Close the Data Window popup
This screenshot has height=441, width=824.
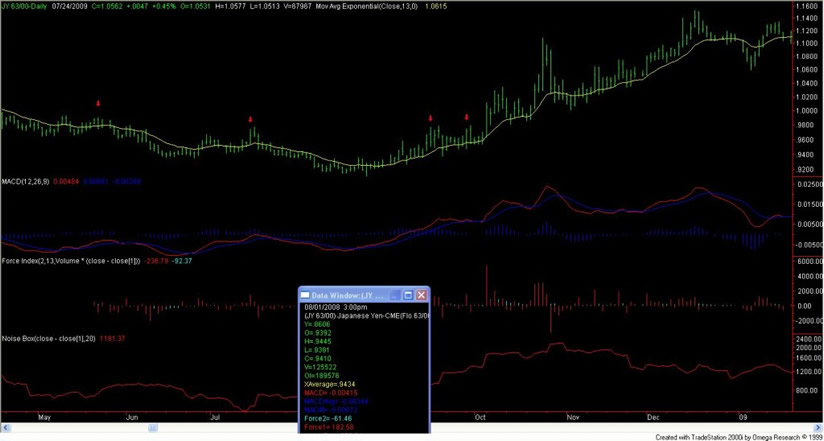[x=421, y=296]
